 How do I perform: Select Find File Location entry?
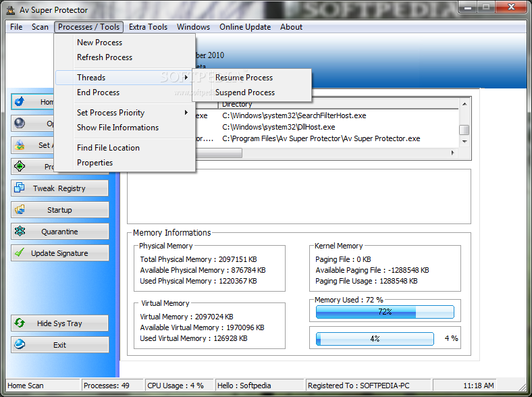[x=125, y=148]
